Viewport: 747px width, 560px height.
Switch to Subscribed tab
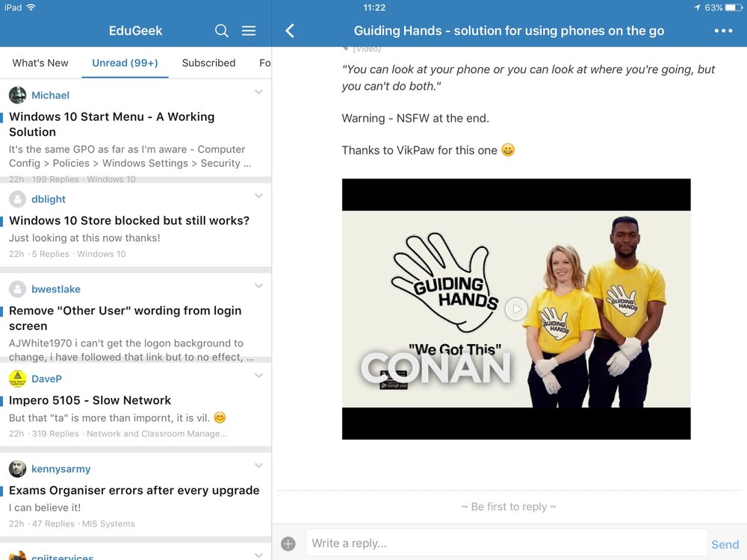tap(208, 63)
